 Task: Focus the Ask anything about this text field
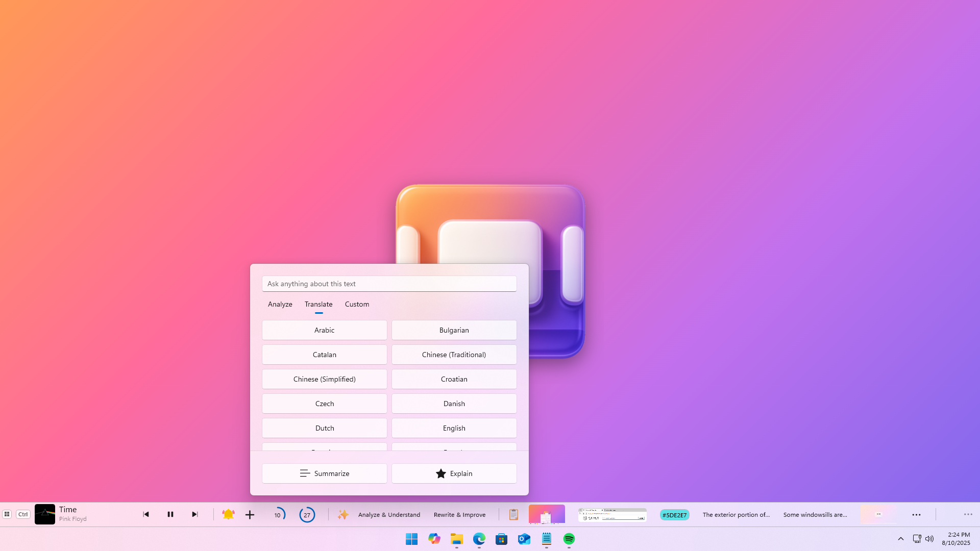389,284
